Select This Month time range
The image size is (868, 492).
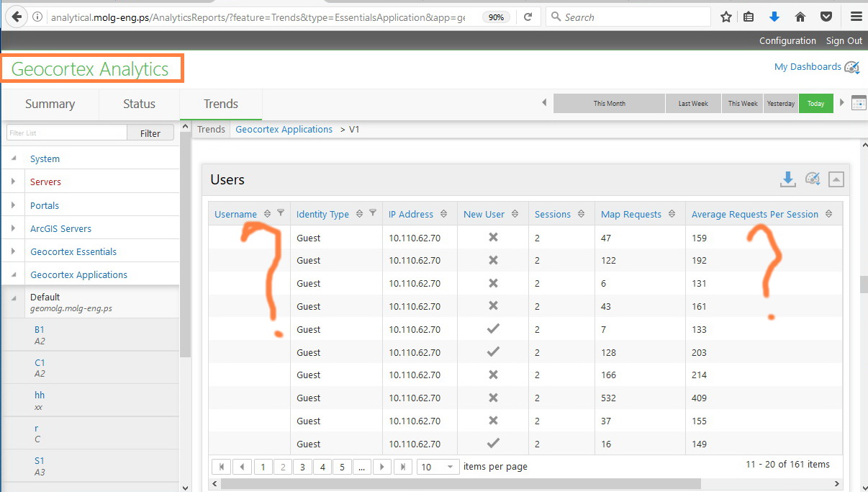pyautogui.click(x=610, y=104)
